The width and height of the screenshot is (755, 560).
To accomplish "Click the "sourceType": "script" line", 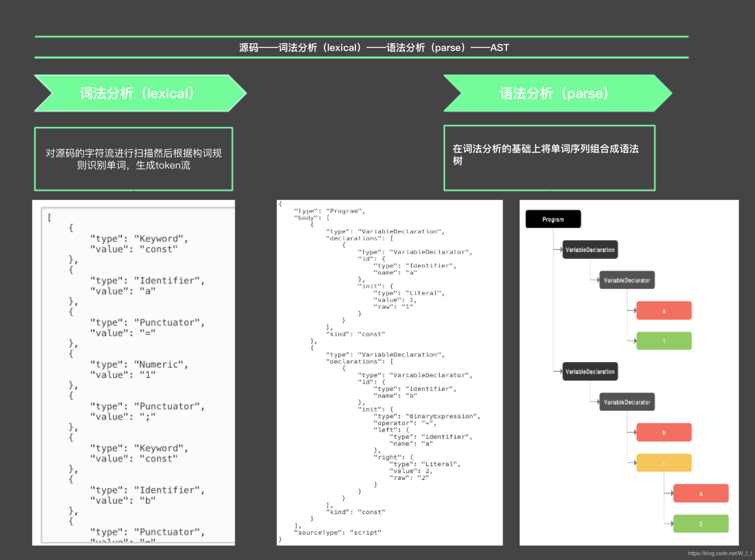I will click(337, 532).
